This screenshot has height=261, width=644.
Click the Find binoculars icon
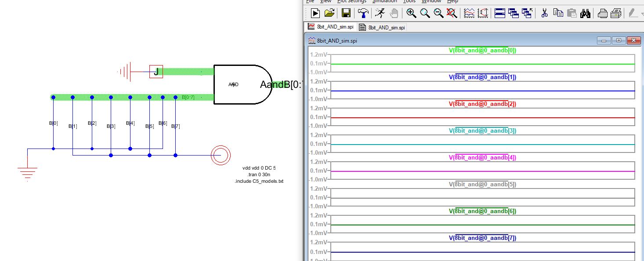pyautogui.click(x=585, y=13)
